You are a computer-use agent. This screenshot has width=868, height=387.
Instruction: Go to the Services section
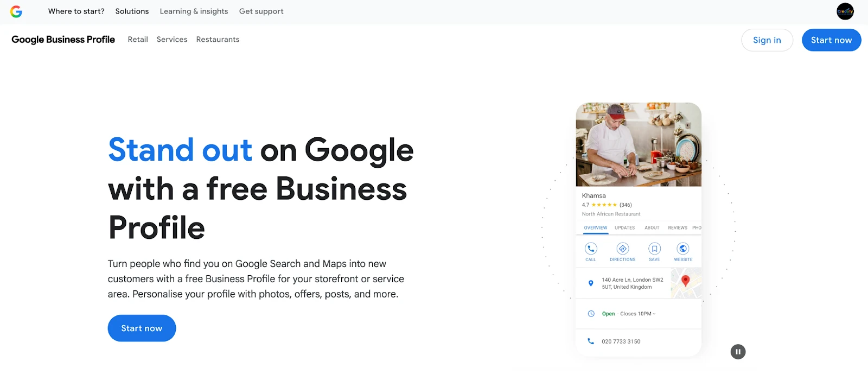pyautogui.click(x=172, y=40)
